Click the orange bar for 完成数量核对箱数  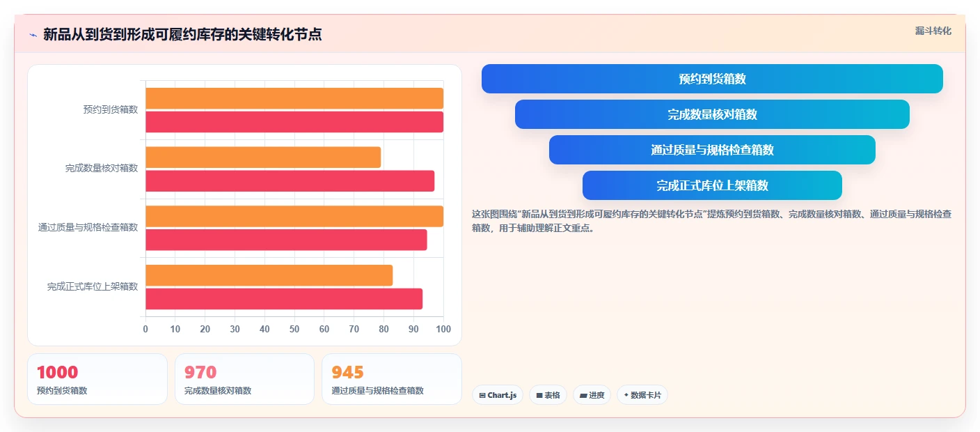point(263,157)
